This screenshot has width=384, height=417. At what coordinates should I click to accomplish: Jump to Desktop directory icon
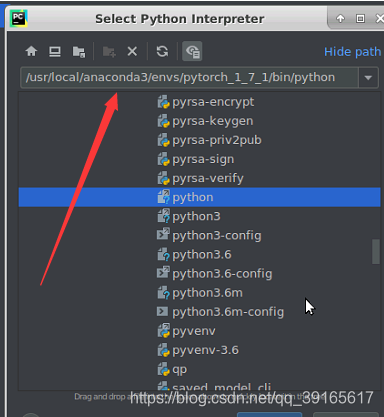pos(55,52)
